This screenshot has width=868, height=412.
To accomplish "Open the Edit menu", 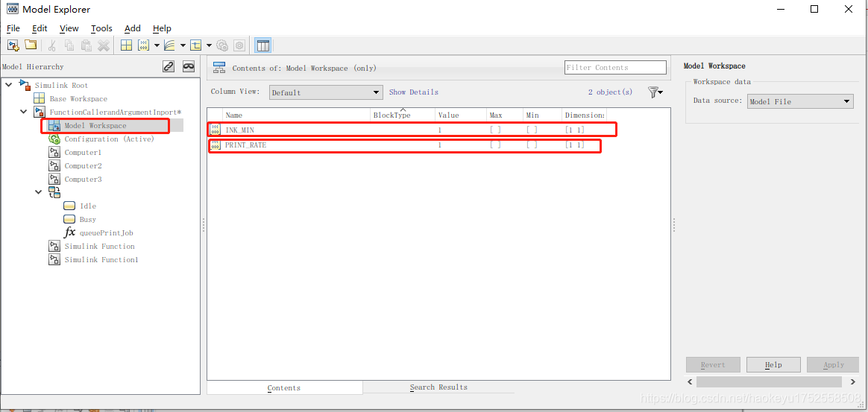I will [40, 28].
